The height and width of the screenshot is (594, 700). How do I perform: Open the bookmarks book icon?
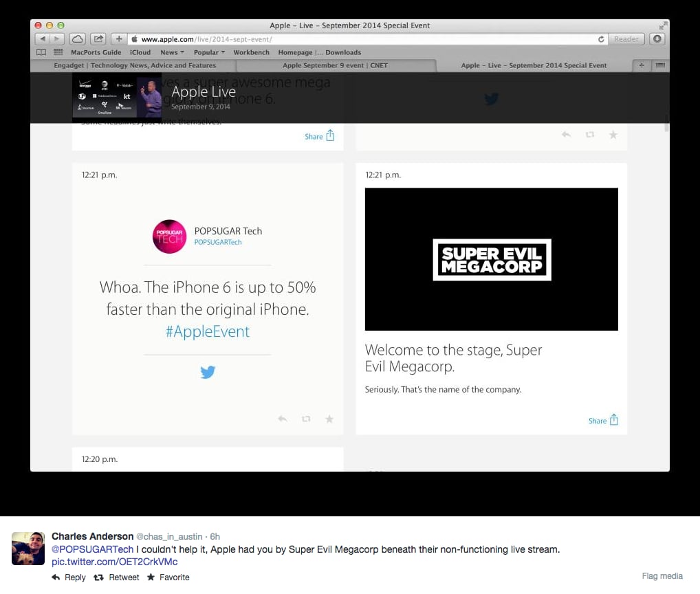[41, 52]
